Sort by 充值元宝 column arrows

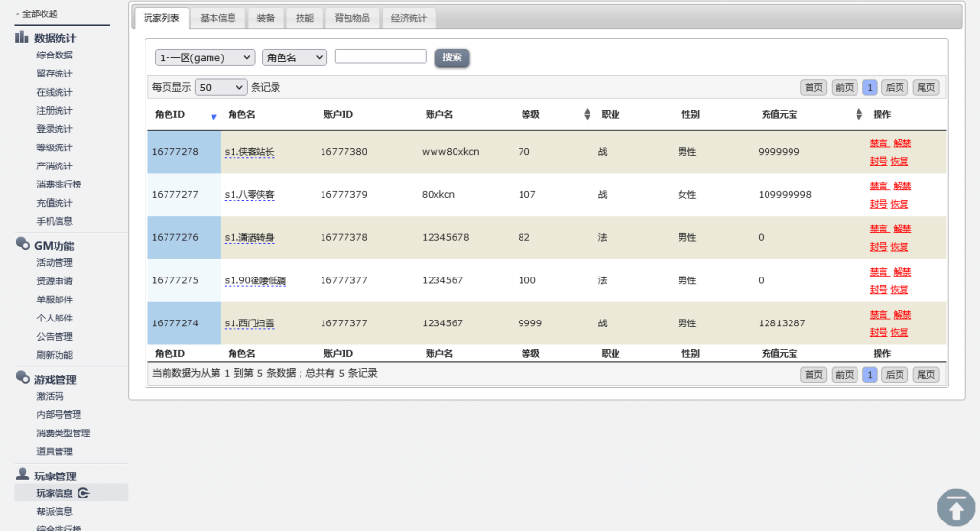[x=858, y=114]
